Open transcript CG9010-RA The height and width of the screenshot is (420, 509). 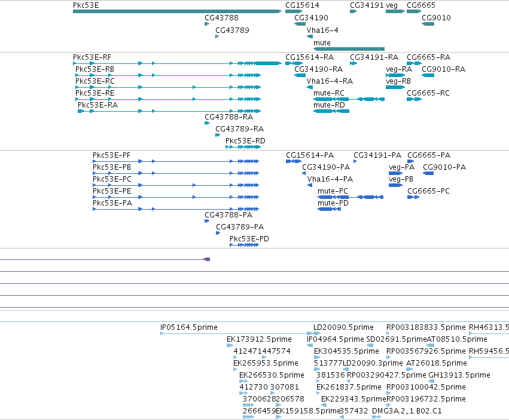[x=443, y=69]
